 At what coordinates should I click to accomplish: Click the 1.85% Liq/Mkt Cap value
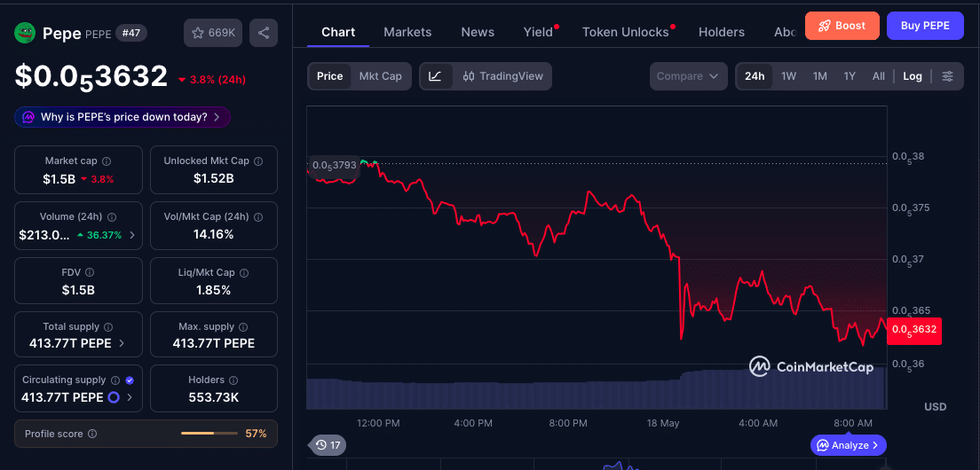(214, 290)
